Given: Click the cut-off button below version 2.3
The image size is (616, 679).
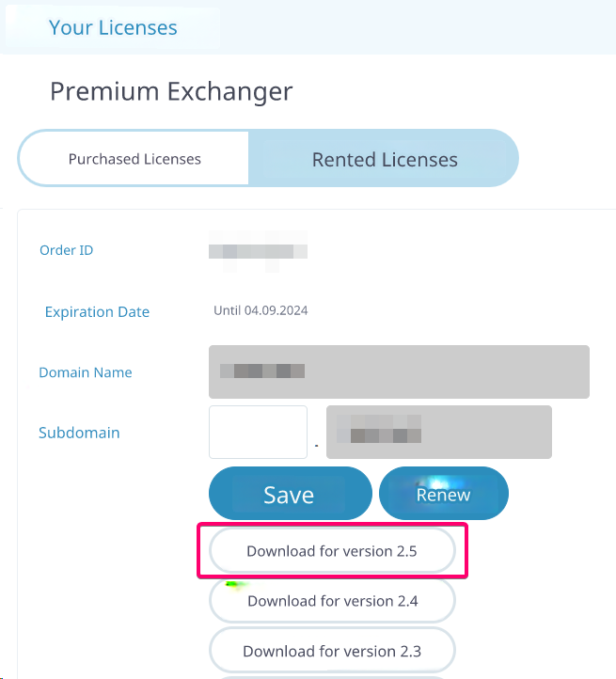Looking at the screenshot, I should point(332,675).
